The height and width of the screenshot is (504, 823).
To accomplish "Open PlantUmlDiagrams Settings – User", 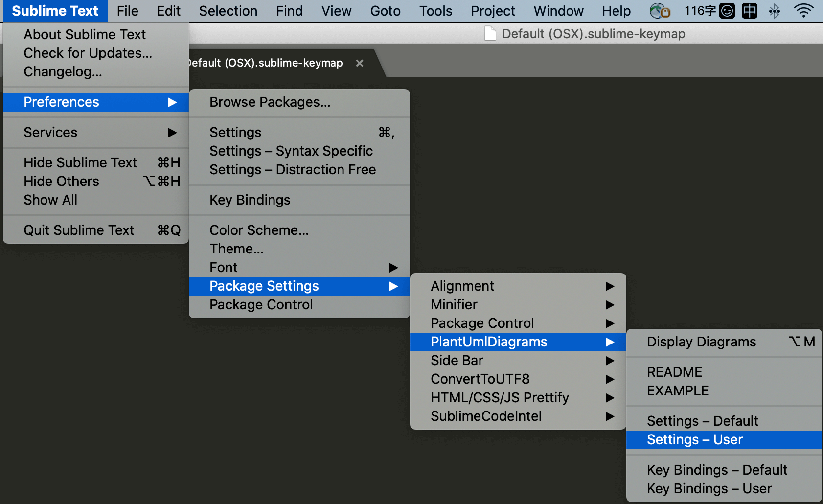I will click(x=694, y=439).
